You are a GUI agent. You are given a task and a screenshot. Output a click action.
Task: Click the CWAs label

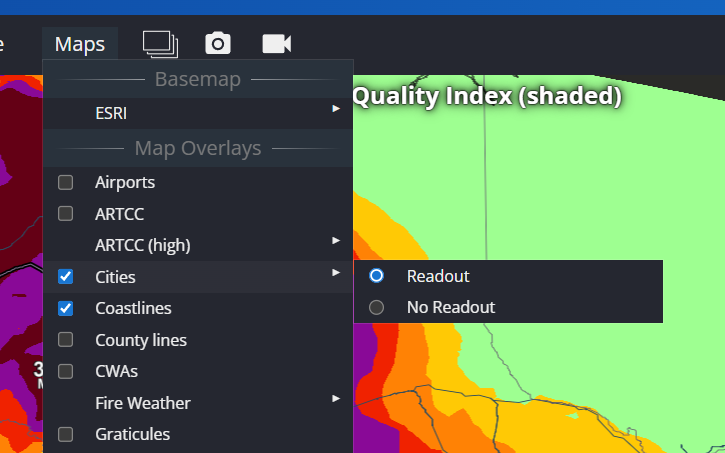click(117, 372)
